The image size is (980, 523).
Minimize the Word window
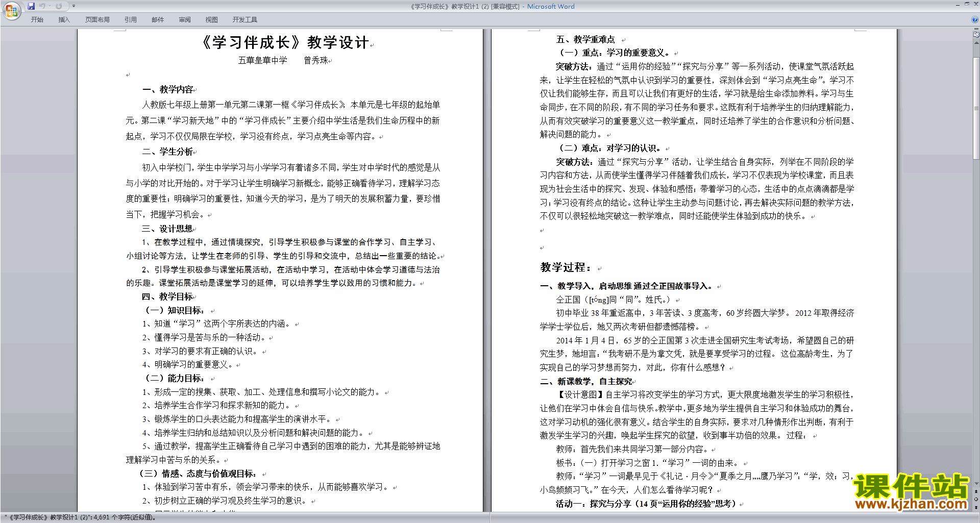tap(958, 5)
